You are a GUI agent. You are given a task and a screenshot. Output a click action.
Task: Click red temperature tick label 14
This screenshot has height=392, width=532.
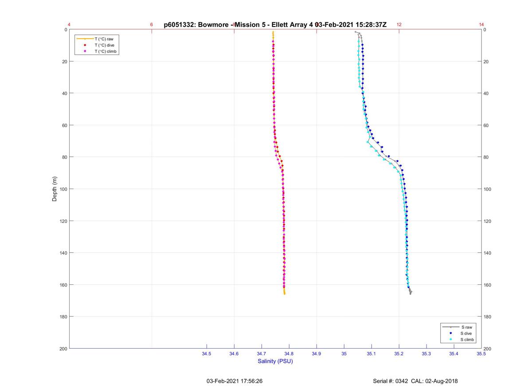click(481, 25)
